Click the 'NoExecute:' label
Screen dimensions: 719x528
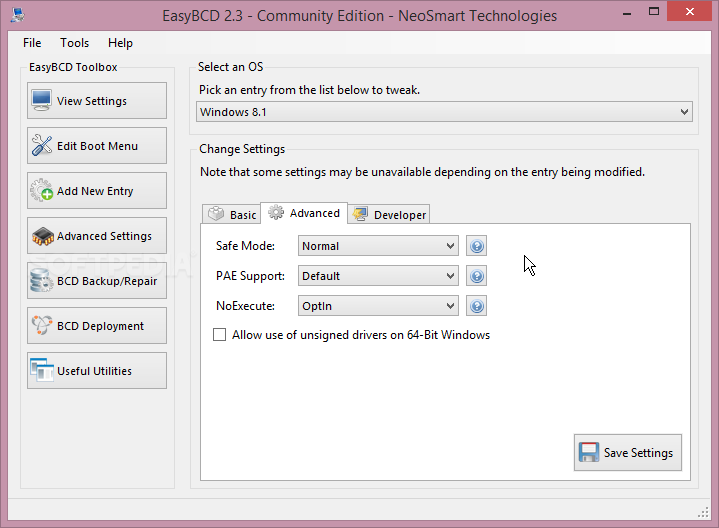pyautogui.click(x=245, y=306)
